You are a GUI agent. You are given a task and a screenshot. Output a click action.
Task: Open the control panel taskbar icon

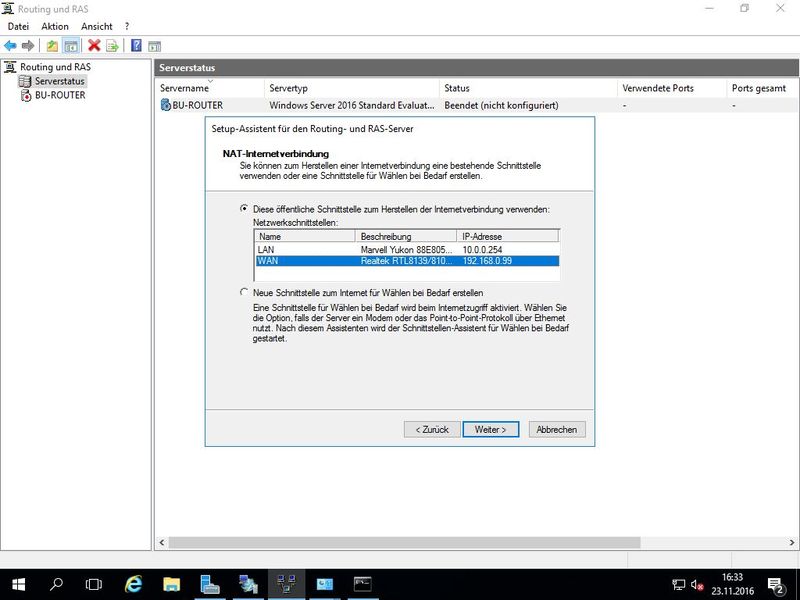pyautogui.click(x=324, y=584)
